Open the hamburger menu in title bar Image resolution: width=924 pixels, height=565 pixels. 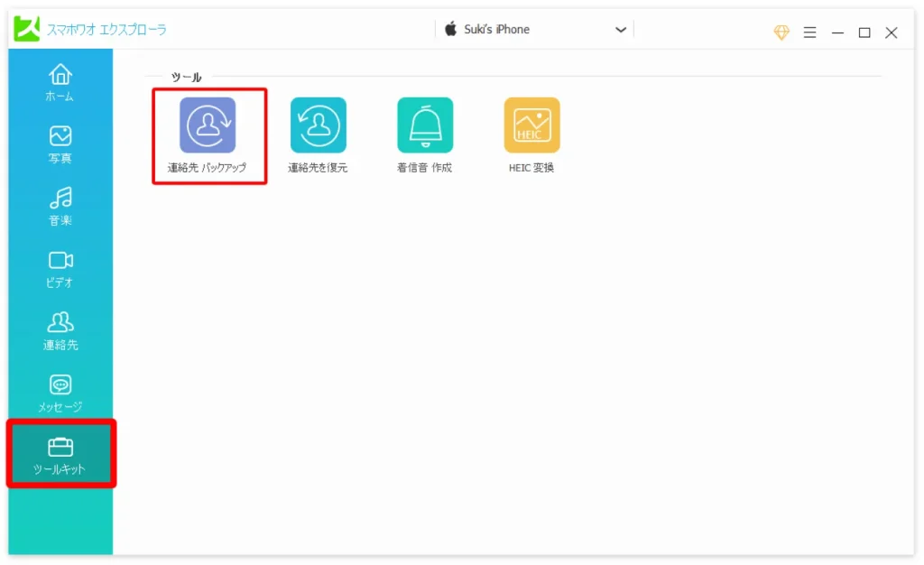[809, 32]
